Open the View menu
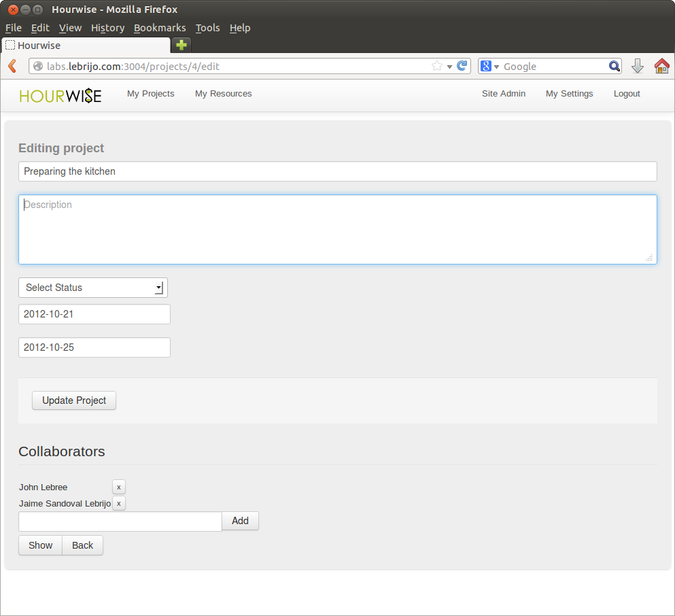 click(x=70, y=28)
